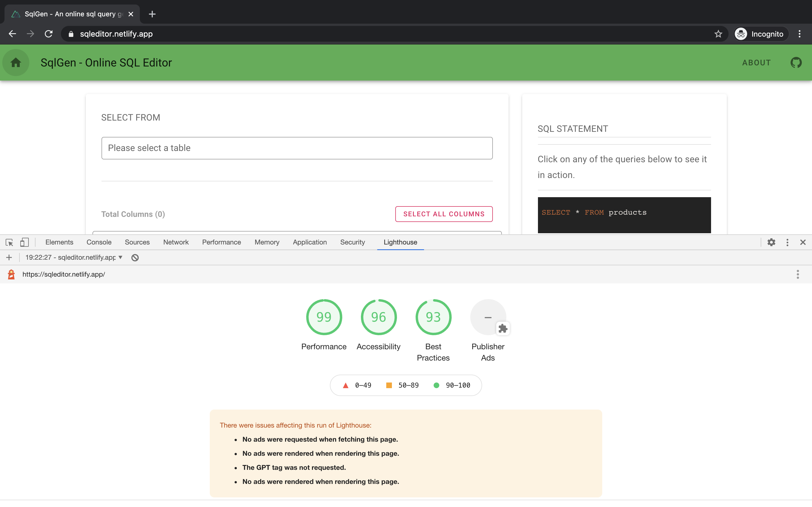The height and width of the screenshot is (507, 812).
Task: Click the inspect element picker icon
Action: [9, 242]
